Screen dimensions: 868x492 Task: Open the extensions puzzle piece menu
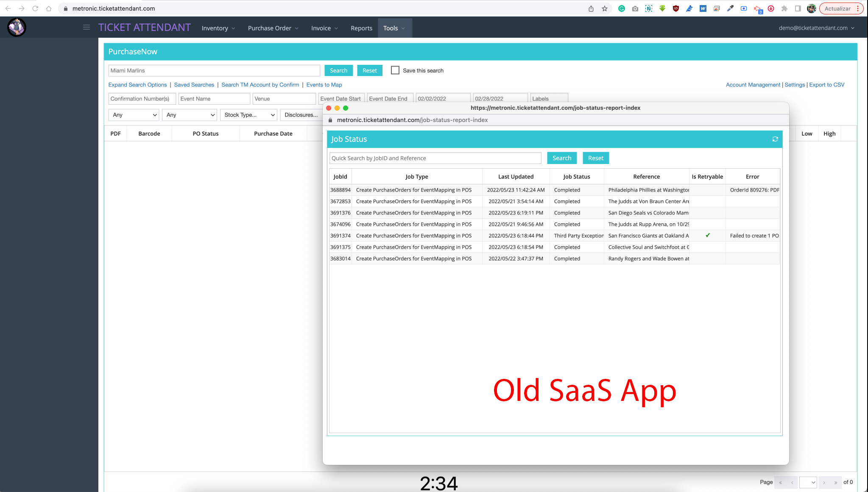[x=784, y=8]
